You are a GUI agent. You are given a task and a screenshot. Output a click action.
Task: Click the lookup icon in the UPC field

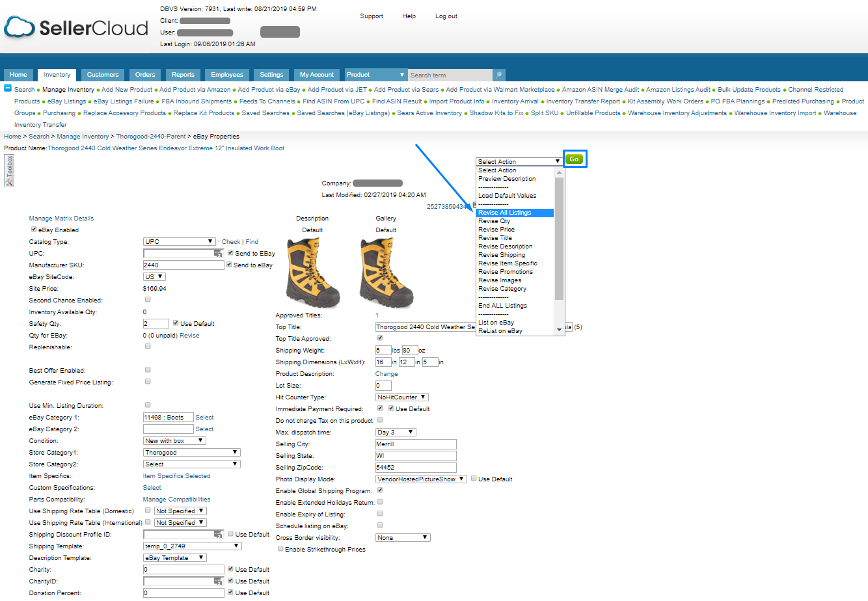(218, 253)
